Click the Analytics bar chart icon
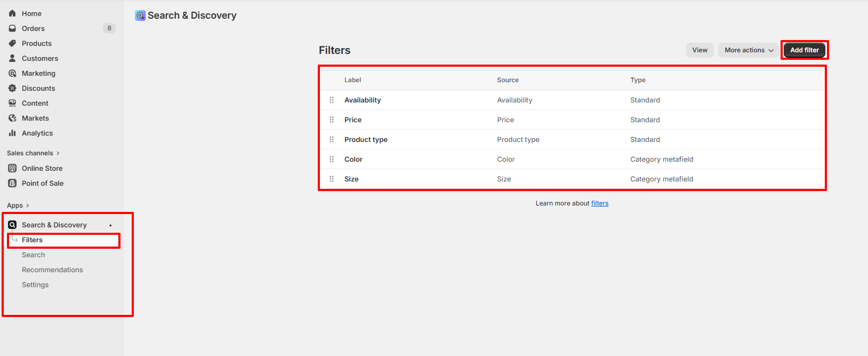Image resolution: width=868 pixels, height=356 pixels. point(12,133)
